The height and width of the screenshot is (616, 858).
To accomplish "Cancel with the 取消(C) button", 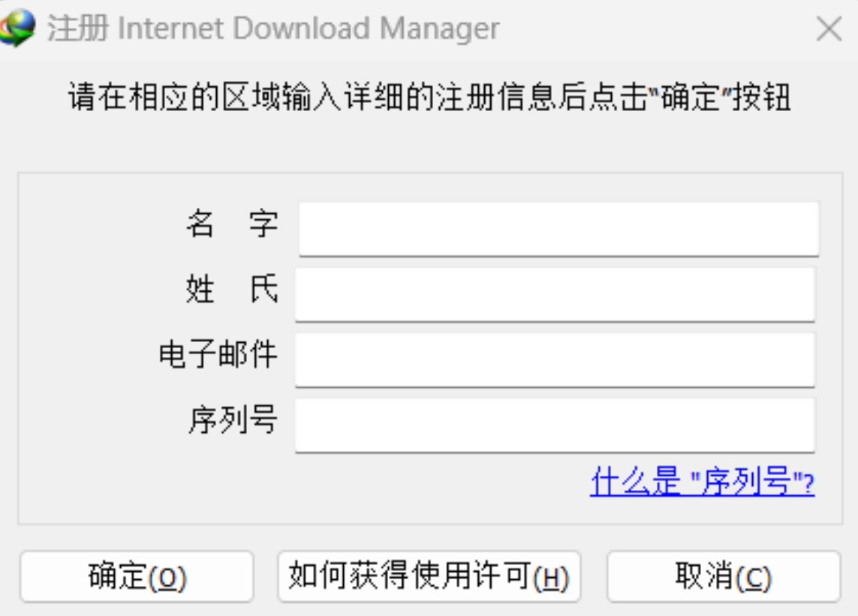I will click(x=723, y=576).
